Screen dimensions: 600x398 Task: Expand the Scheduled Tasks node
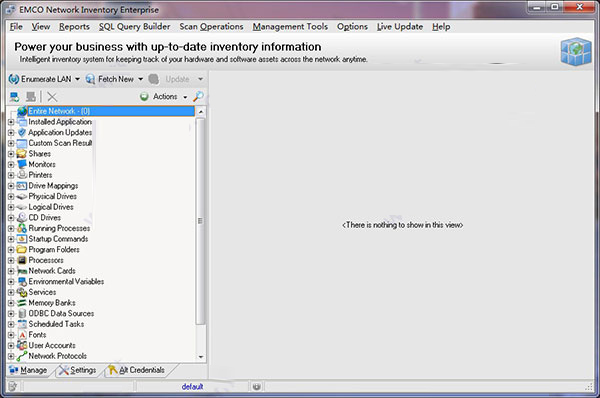[x=11, y=325]
